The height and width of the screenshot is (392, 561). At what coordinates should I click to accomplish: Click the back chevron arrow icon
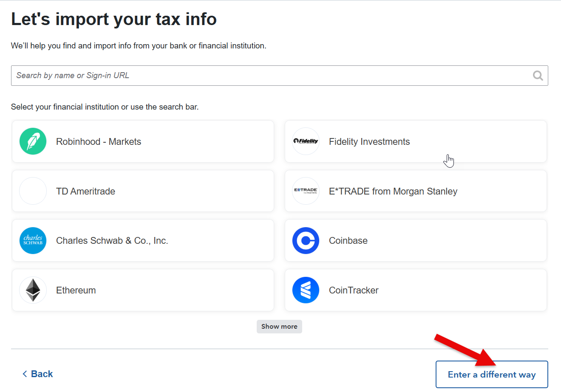pos(25,374)
